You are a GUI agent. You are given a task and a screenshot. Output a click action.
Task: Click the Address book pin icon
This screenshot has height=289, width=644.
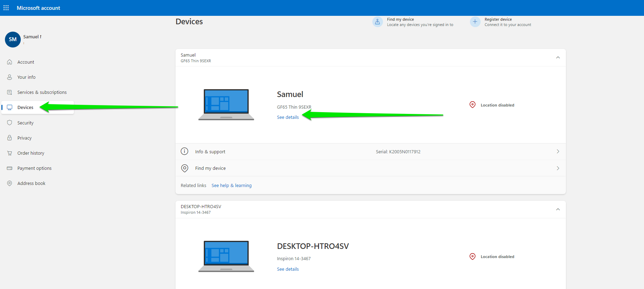[9, 183]
